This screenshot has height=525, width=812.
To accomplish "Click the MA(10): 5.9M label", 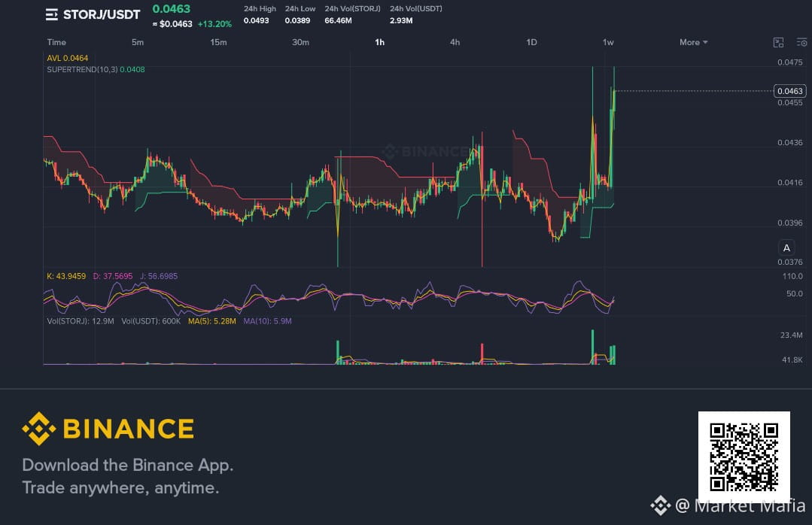I will click(x=267, y=321).
